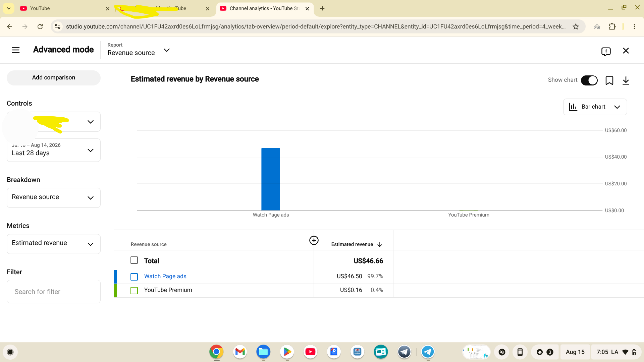Screen dimensions: 644x362
Task: Click the blue Watch Page ads bar
Action: pyautogui.click(x=271, y=179)
